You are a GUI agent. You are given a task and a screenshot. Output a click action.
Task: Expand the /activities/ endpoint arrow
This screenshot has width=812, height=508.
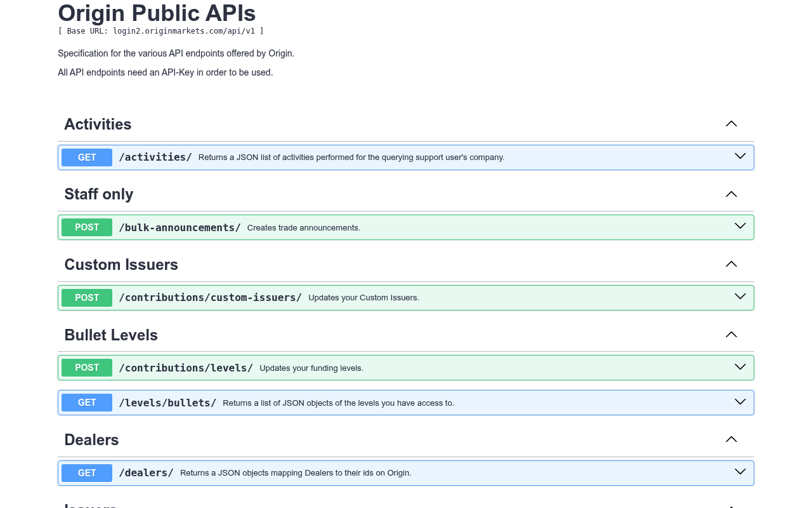click(740, 156)
